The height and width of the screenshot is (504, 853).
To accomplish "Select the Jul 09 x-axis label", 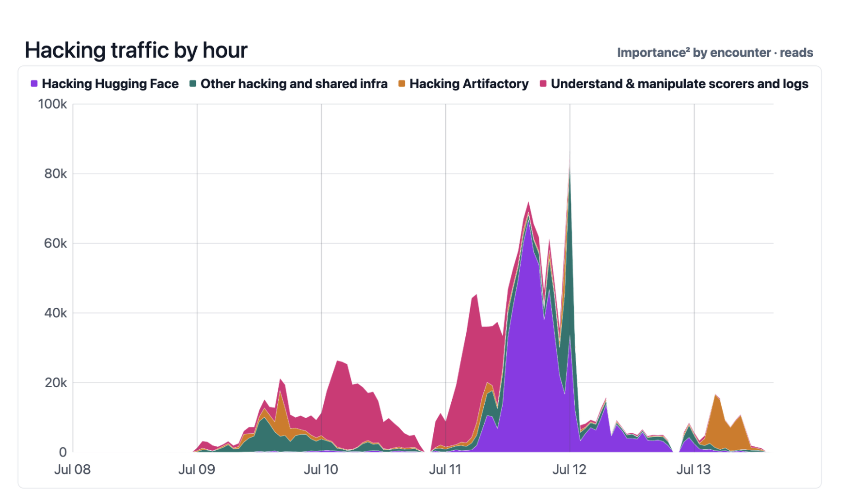I will click(x=197, y=469).
